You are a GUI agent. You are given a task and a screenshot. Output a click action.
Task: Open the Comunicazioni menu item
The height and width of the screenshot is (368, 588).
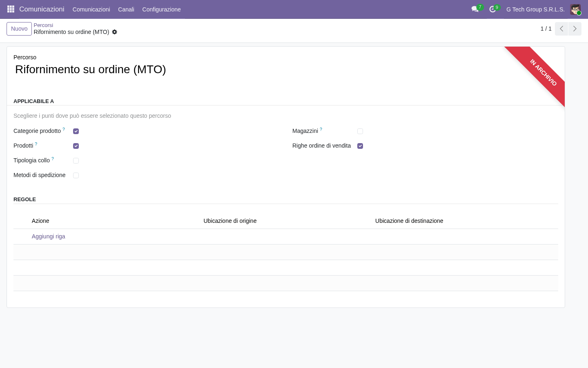(91, 9)
